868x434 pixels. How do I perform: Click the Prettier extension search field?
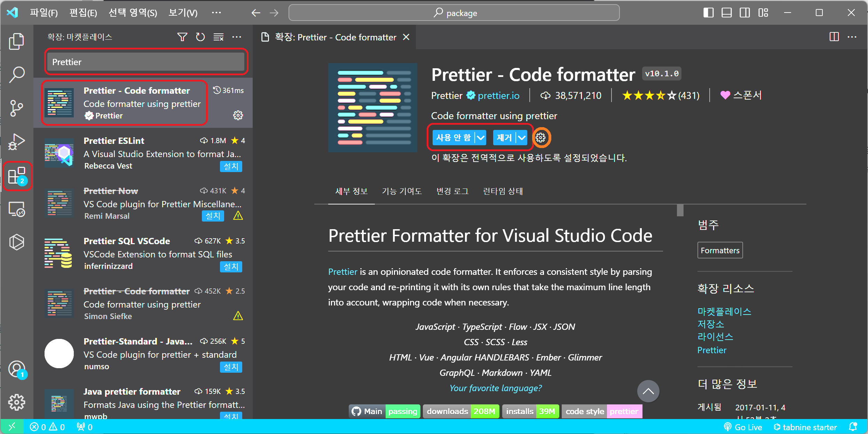pyautogui.click(x=146, y=62)
